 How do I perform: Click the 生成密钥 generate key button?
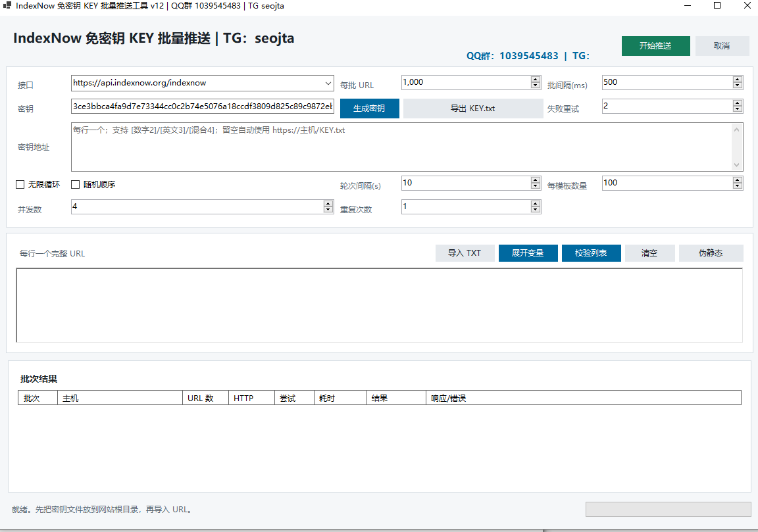369,109
